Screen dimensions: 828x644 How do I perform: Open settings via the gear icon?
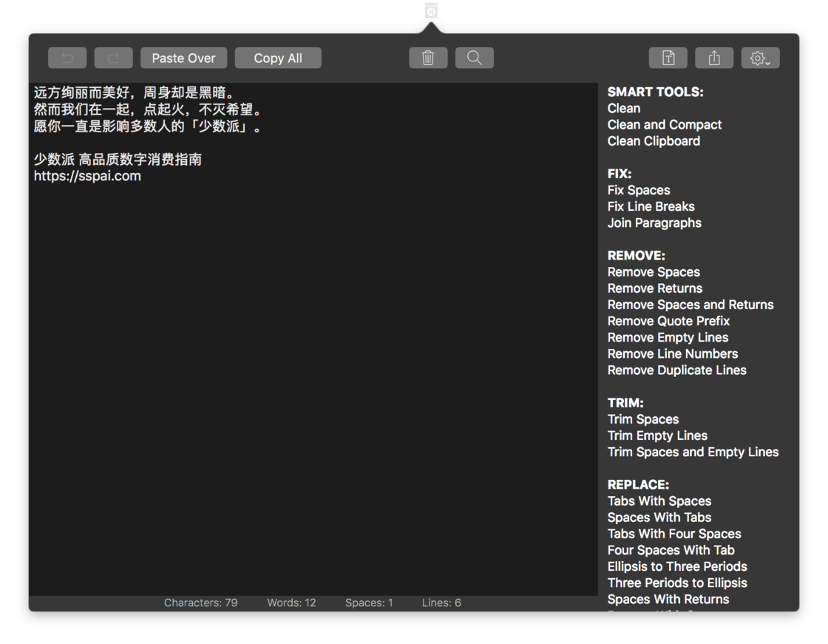click(x=758, y=58)
